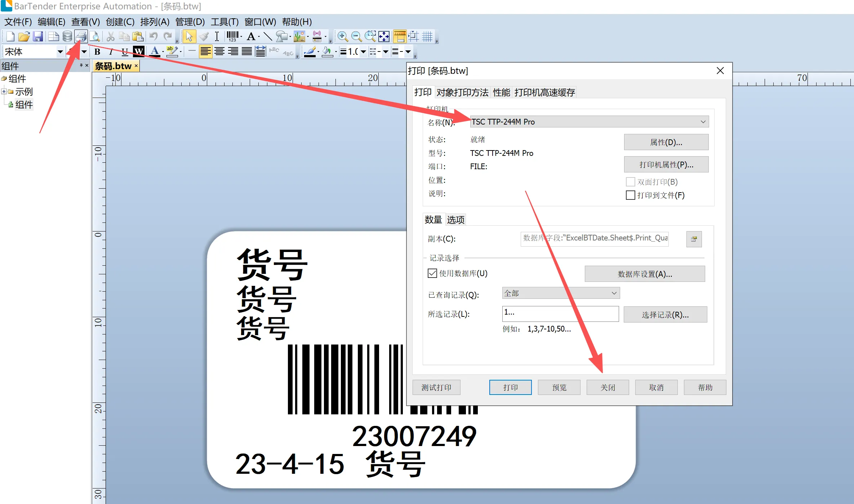
Task: Click the Print Preview magnifier icon
Action: pyautogui.click(x=95, y=36)
